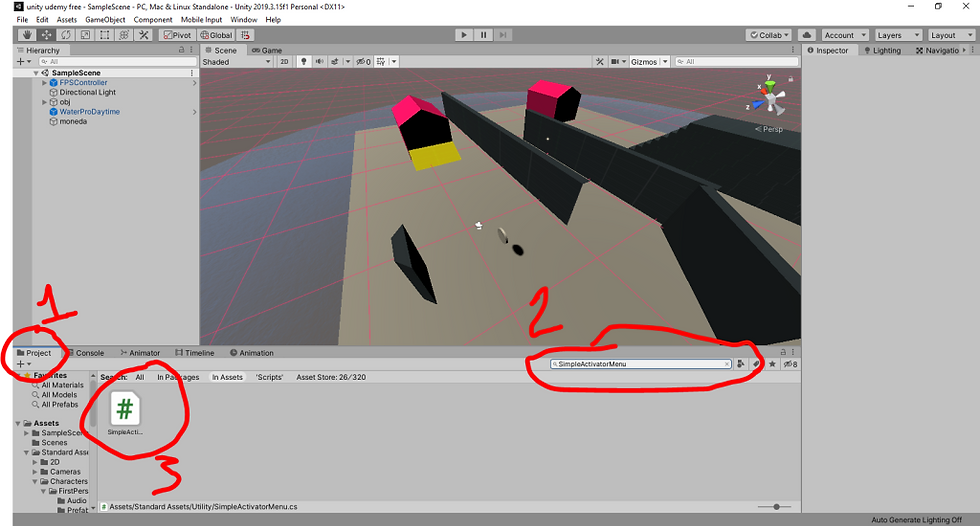The width and height of the screenshot is (980, 526).
Task: Open the File menu
Action: pyautogui.click(x=22, y=19)
